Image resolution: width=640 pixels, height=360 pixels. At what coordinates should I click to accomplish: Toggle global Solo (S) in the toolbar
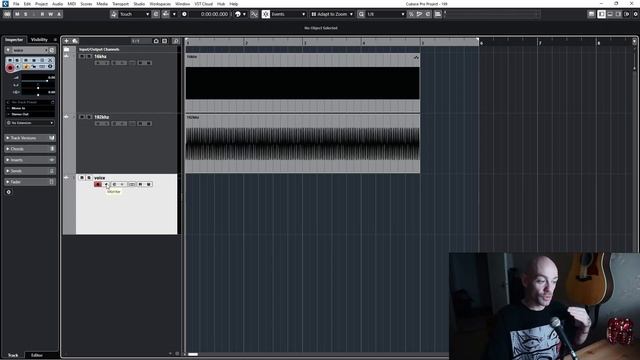[x=25, y=14]
